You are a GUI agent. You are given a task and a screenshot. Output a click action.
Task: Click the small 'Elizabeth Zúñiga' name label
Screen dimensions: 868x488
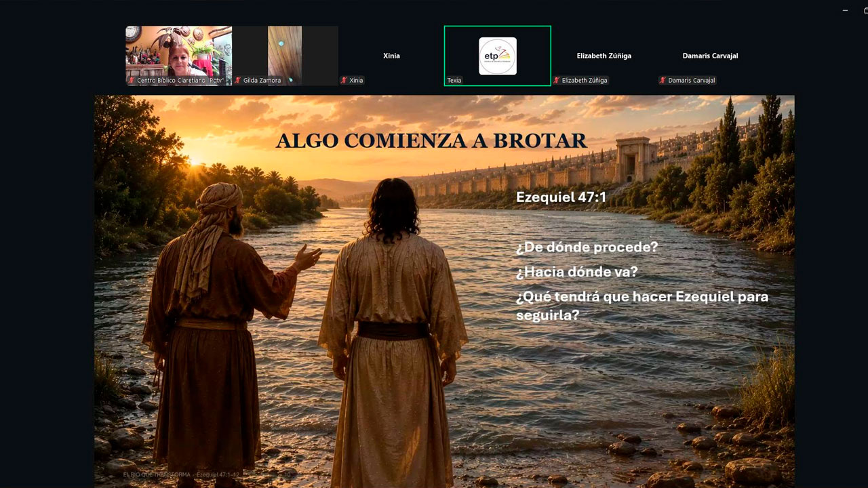click(x=585, y=81)
